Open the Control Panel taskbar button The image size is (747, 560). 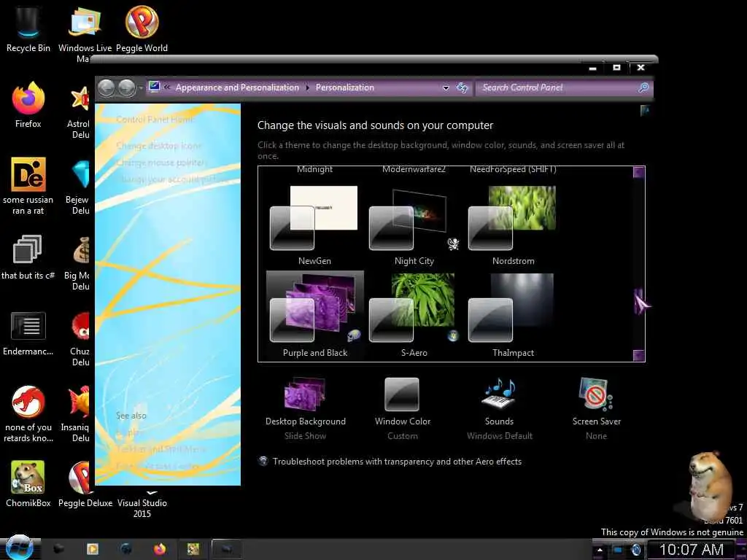click(x=227, y=549)
